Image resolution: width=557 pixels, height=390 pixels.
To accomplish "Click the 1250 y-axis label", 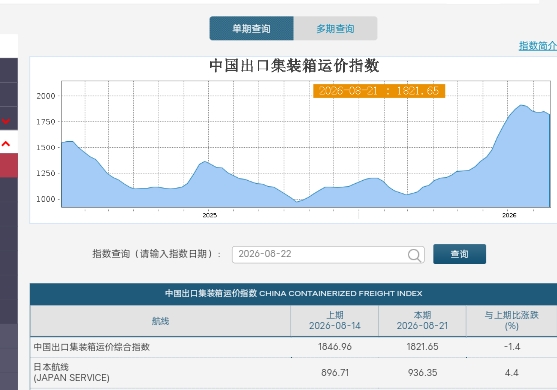I will coord(46,173).
